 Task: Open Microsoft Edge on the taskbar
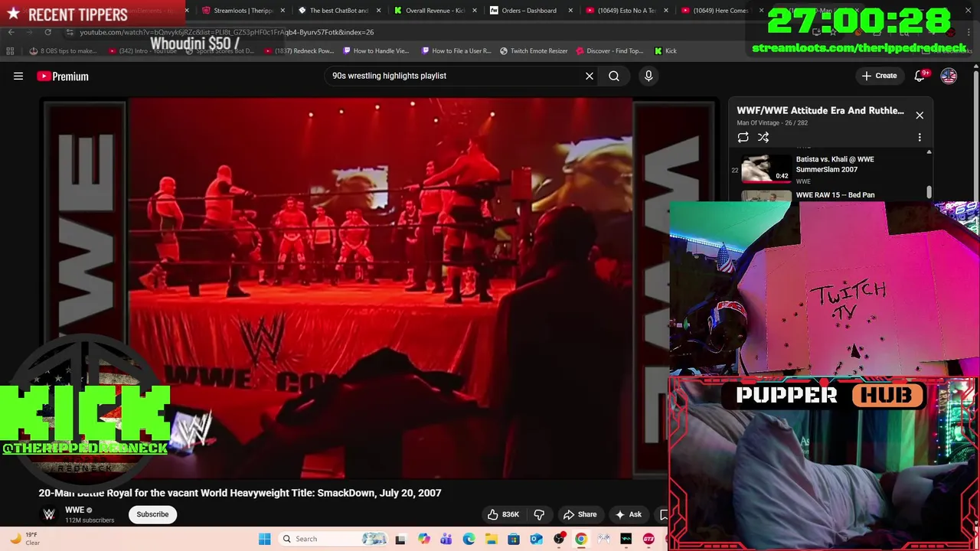coord(469,539)
